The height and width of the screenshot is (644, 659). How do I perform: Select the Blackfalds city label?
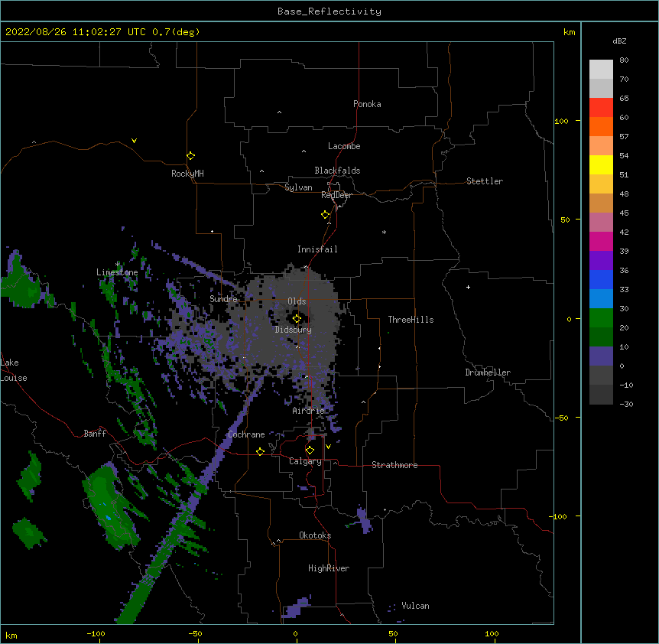click(337, 171)
